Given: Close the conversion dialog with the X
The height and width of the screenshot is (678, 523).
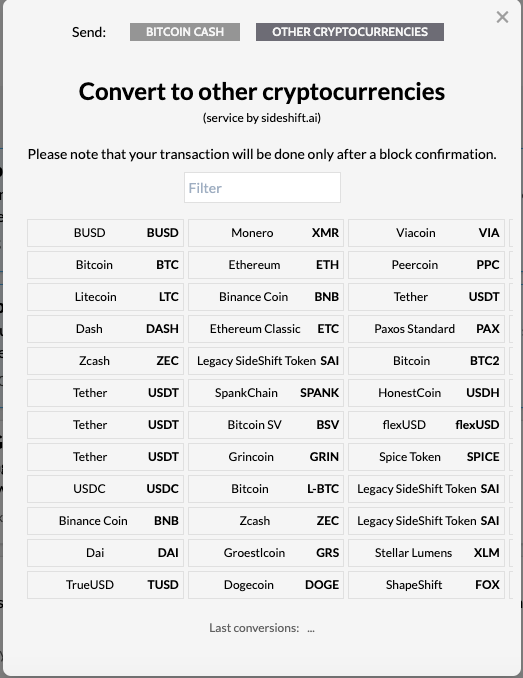Looking at the screenshot, I should [502, 17].
